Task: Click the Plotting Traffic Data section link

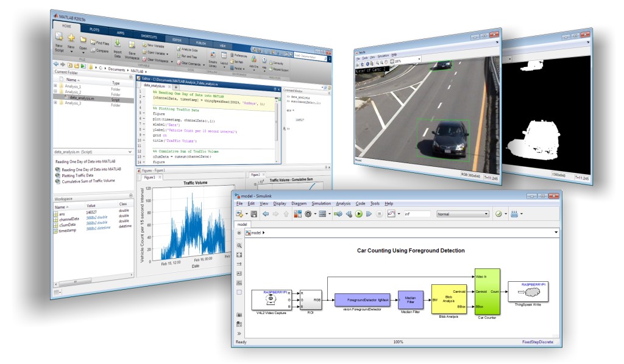Action: (x=77, y=175)
